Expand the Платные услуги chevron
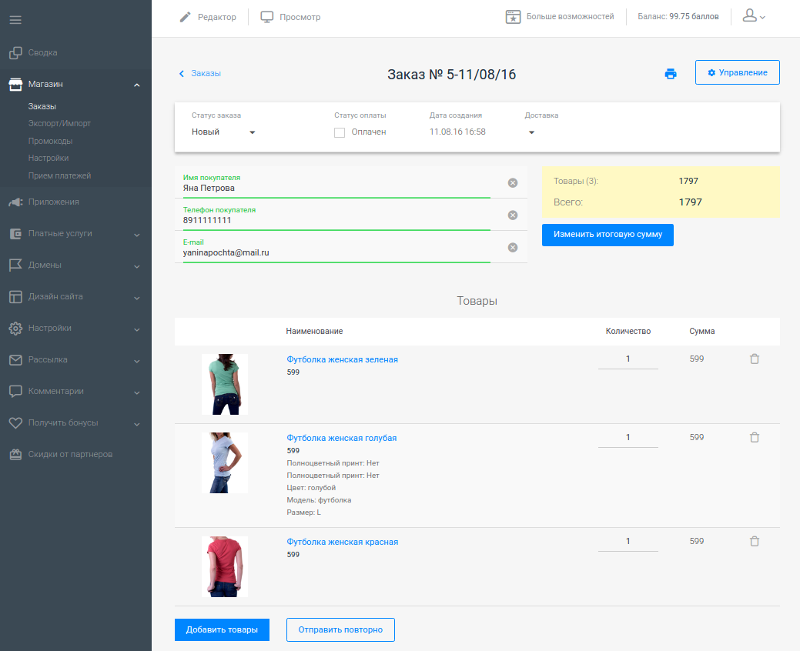Viewport: 800px width, 651px height. (x=137, y=235)
